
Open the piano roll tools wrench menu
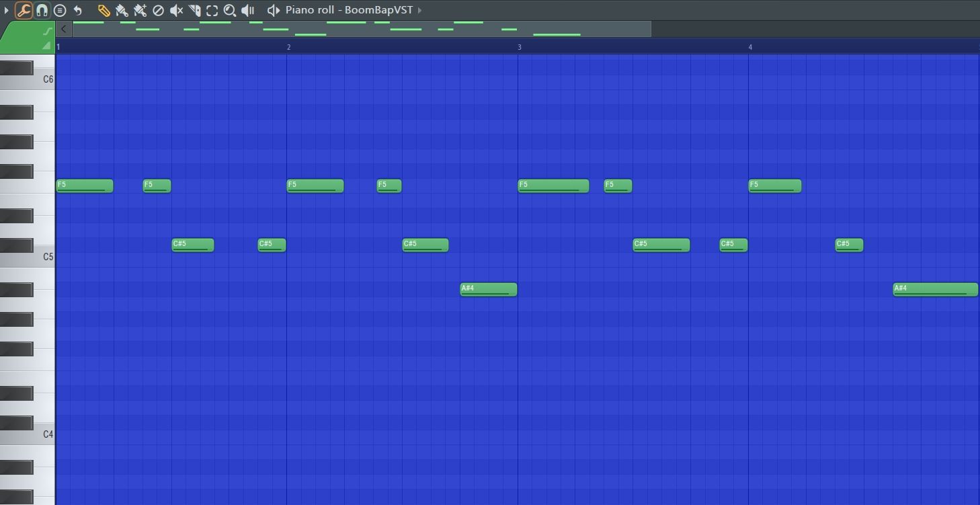click(x=24, y=10)
